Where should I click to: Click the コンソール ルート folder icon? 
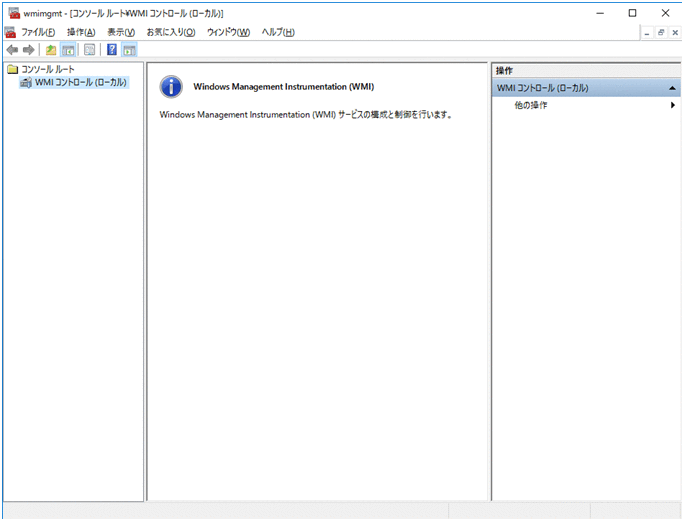[13, 69]
